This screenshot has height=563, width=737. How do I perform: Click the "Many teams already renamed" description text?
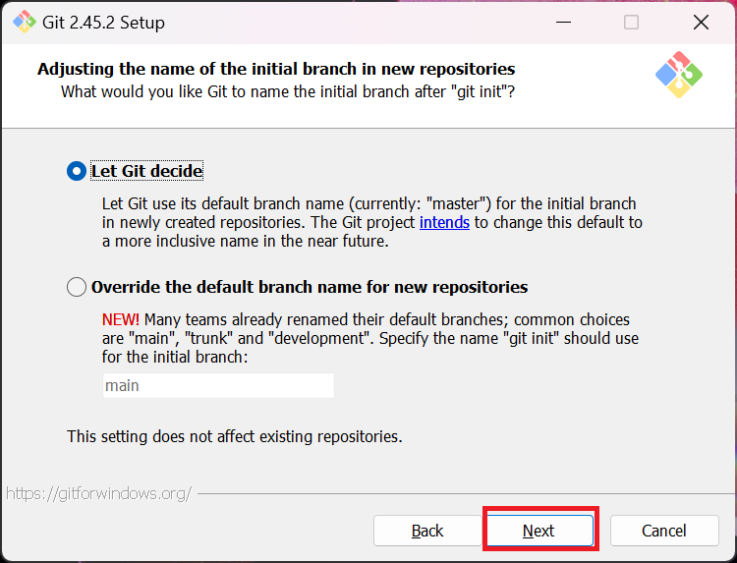[x=370, y=338]
